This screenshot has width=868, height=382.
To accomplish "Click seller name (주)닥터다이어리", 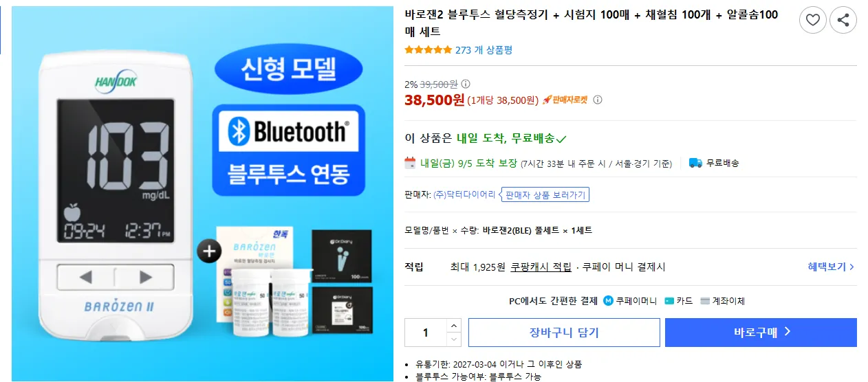I will (x=464, y=194).
